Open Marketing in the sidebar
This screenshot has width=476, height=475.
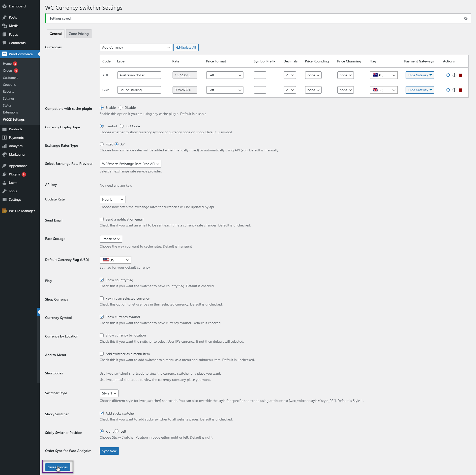click(20, 154)
